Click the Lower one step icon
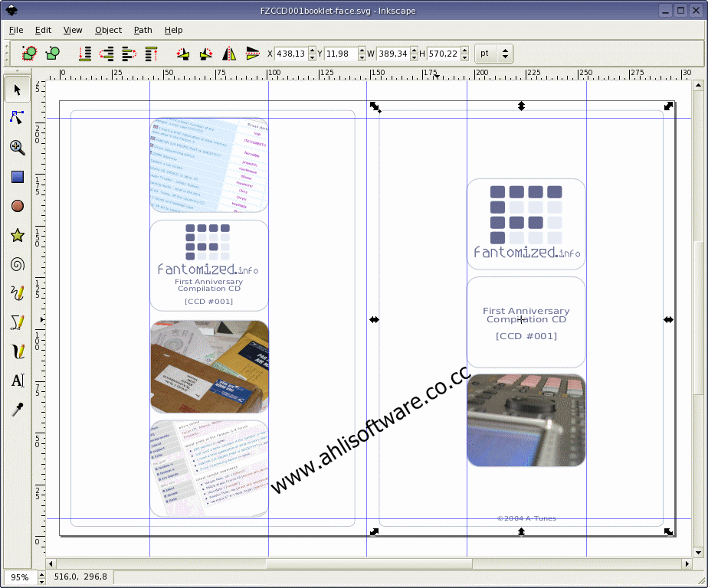Screen dimensions: 708x588 107,54
